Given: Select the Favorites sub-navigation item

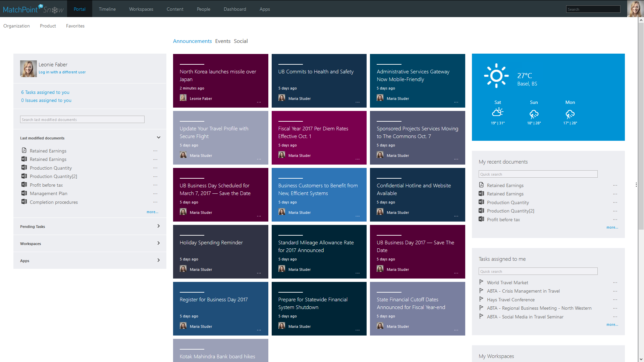Looking at the screenshot, I should point(75,26).
